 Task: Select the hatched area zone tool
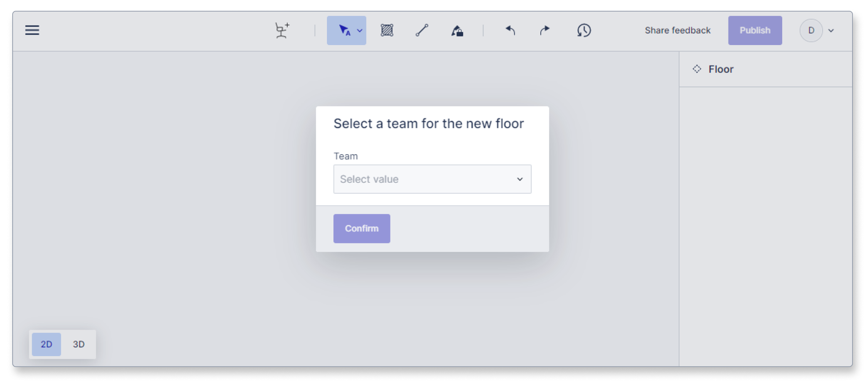[x=387, y=30]
